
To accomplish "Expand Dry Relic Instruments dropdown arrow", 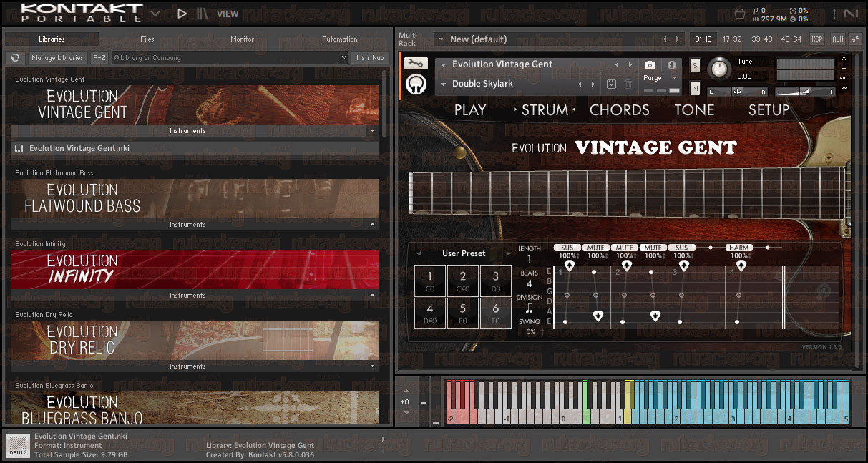I will (371, 366).
